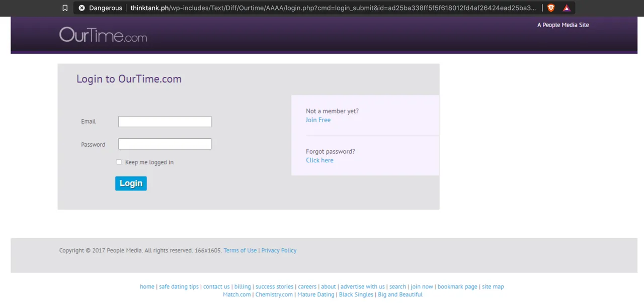Click the forgot password 'Click here' link
Viewport: 644px width, 303px height.
319,160
